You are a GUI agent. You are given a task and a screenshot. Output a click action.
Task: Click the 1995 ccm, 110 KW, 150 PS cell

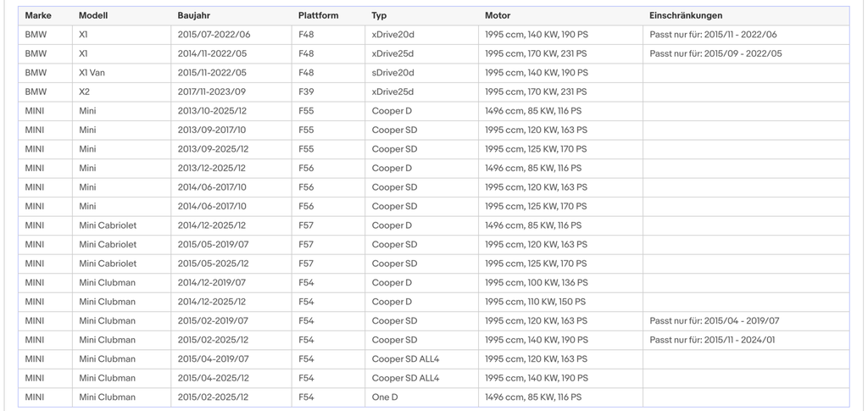(560, 302)
